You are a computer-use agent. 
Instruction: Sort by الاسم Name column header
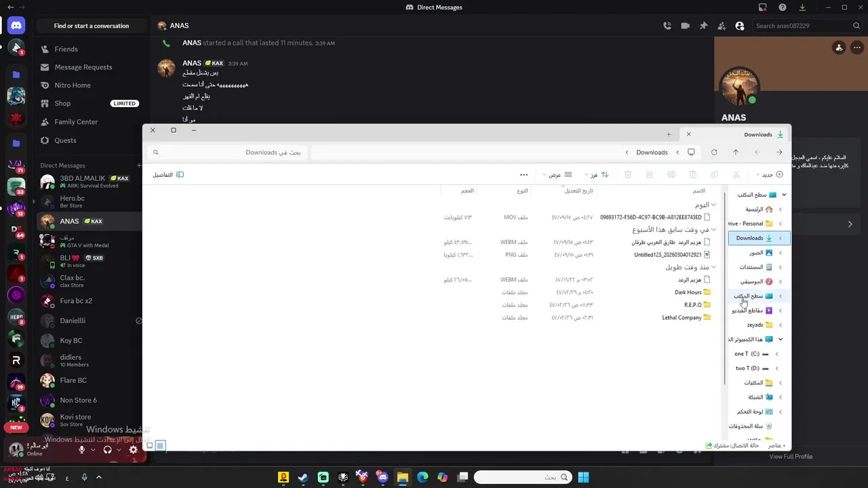[698, 190]
